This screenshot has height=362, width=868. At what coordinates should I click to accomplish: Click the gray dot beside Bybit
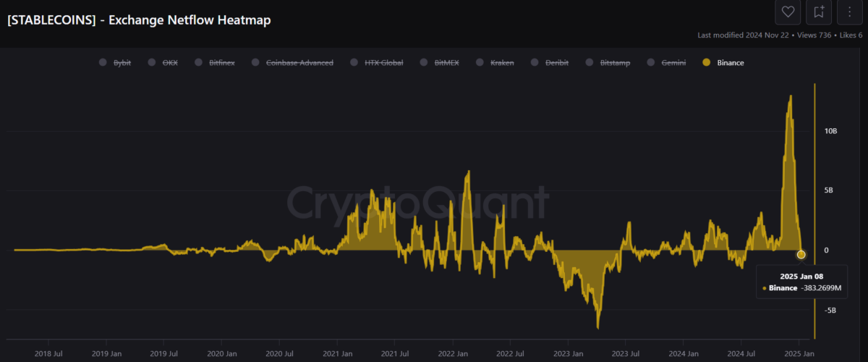(103, 63)
